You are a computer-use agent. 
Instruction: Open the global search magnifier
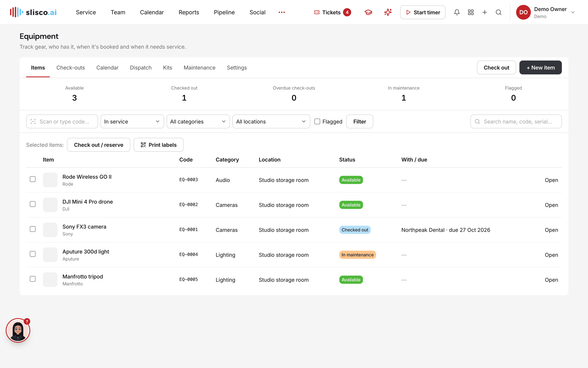pyautogui.click(x=498, y=12)
